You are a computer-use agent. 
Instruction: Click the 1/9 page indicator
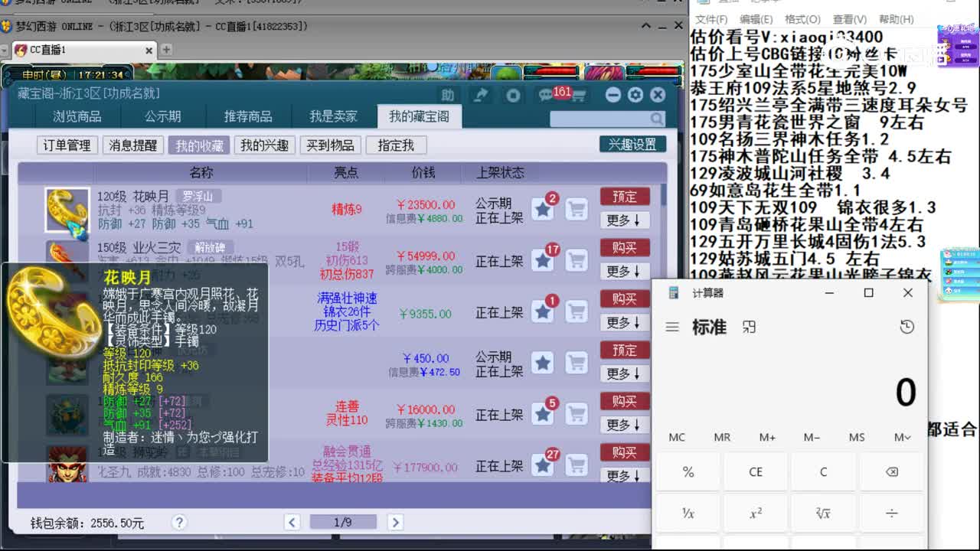point(343,523)
